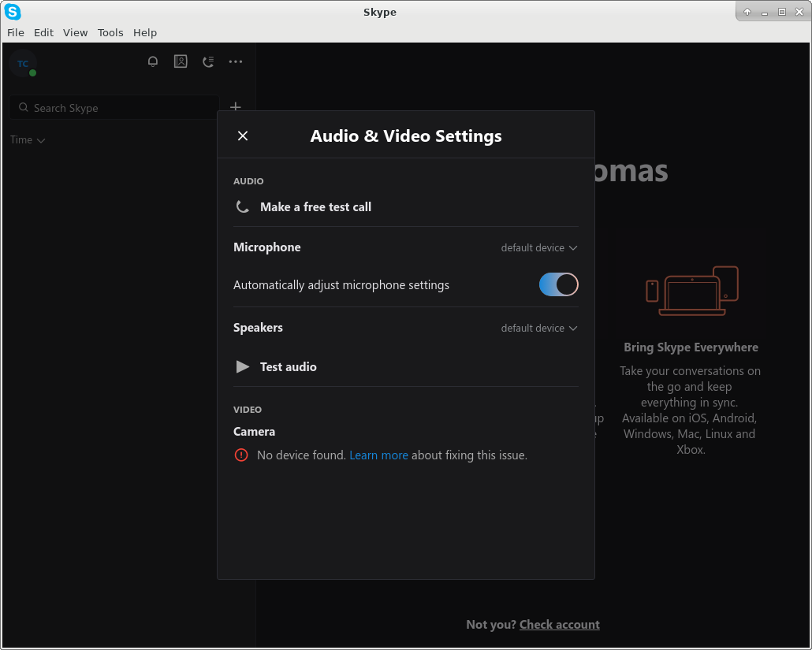
Task: Click the Bring Skype Everywhere heading
Action: (x=691, y=347)
